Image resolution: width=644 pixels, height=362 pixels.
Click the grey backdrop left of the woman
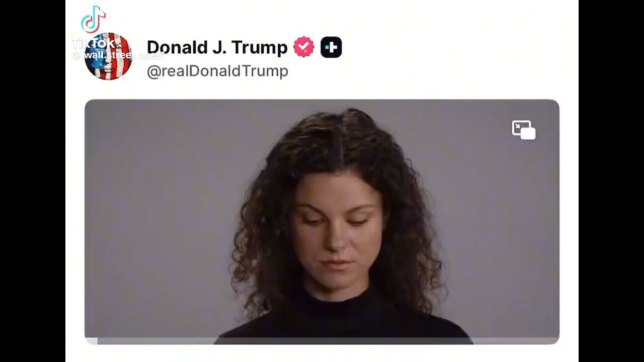pyautogui.click(x=156, y=221)
